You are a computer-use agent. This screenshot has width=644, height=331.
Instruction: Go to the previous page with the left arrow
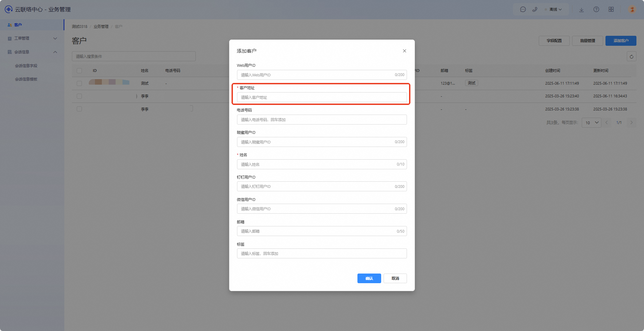pos(607,122)
